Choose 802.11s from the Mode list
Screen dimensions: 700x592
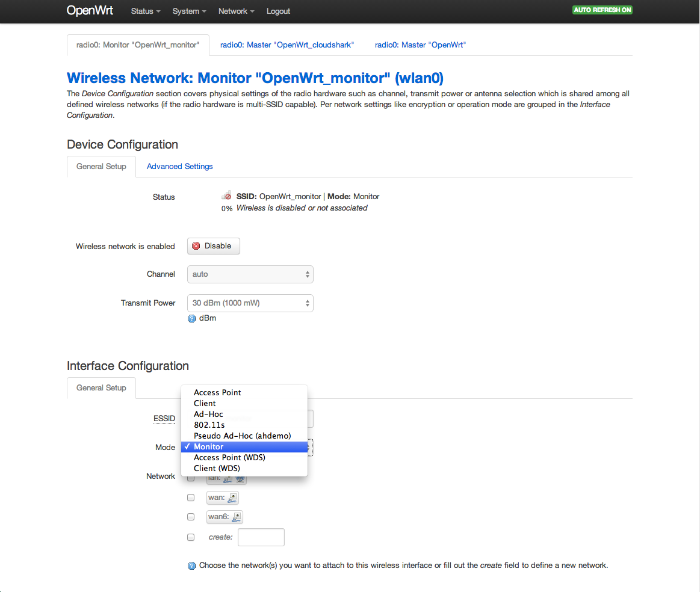pyautogui.click(x=244, y=425)
